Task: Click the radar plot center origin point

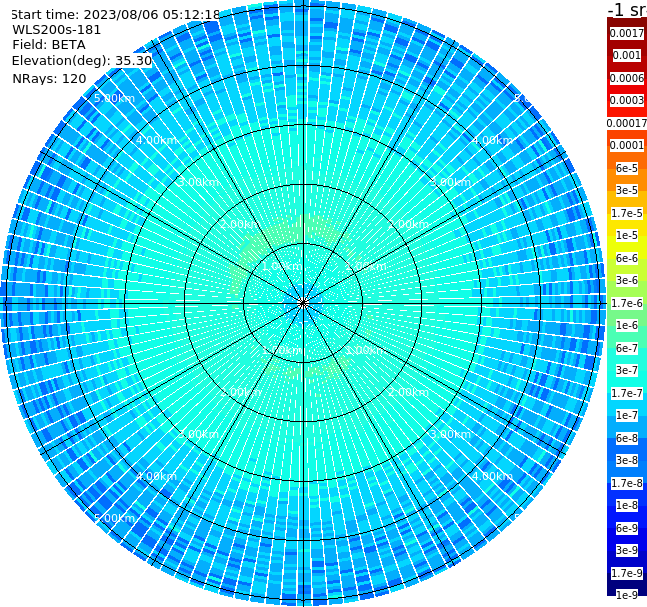Action: pyautogui.click(x=303, y=304)
